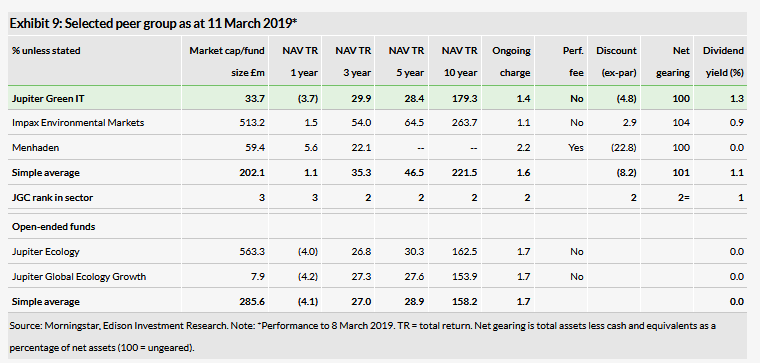This screenshot has height=363, width=760.
Task: Click simple average 5 year value 46.5
Action: 414,173
